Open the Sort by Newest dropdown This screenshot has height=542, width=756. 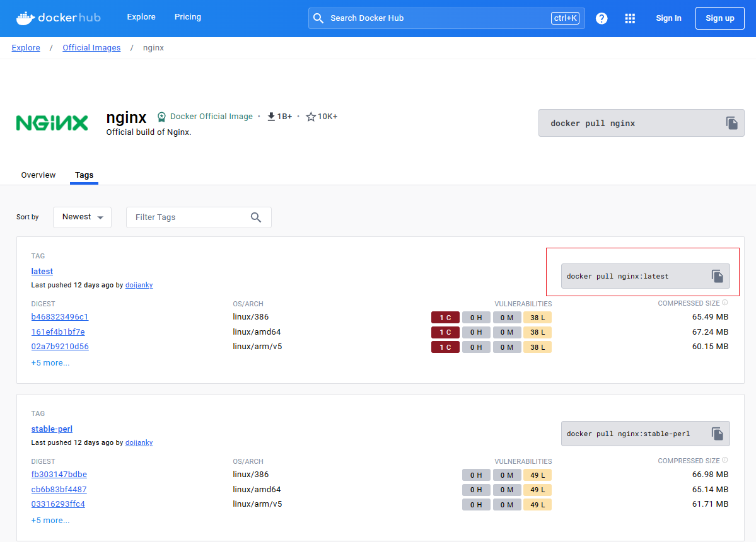83,217
